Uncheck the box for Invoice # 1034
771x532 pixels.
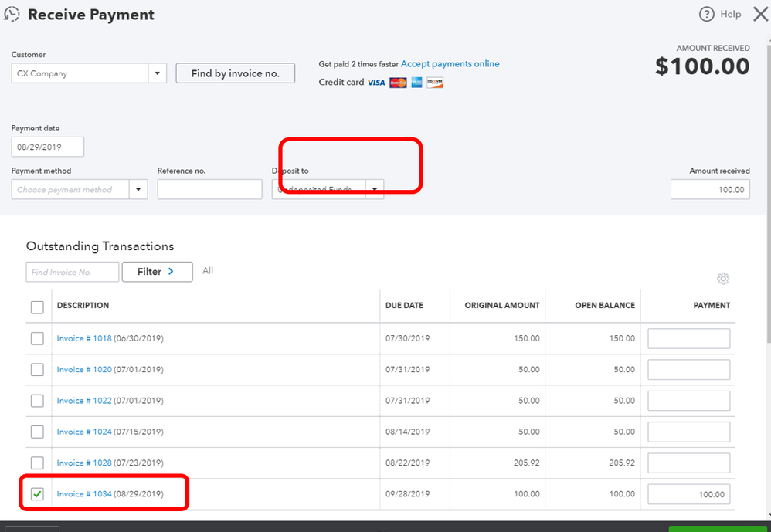coord(37,493)
